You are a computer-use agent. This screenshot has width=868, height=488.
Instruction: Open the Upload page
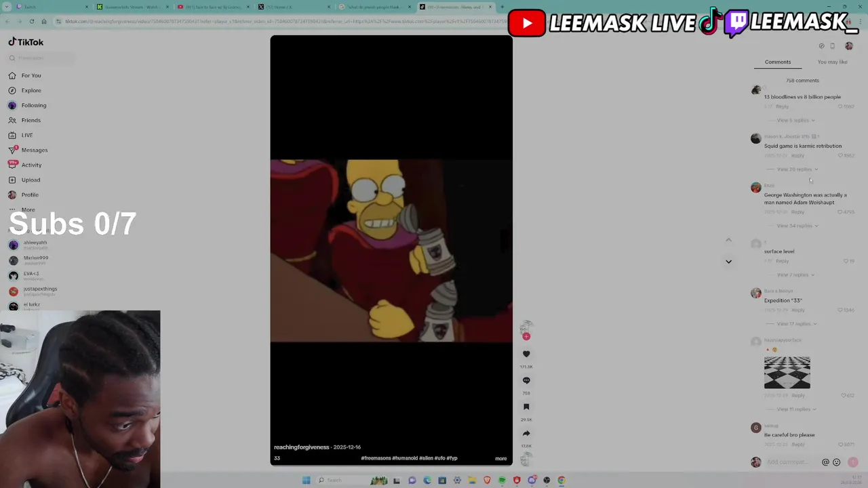(24, 180)
